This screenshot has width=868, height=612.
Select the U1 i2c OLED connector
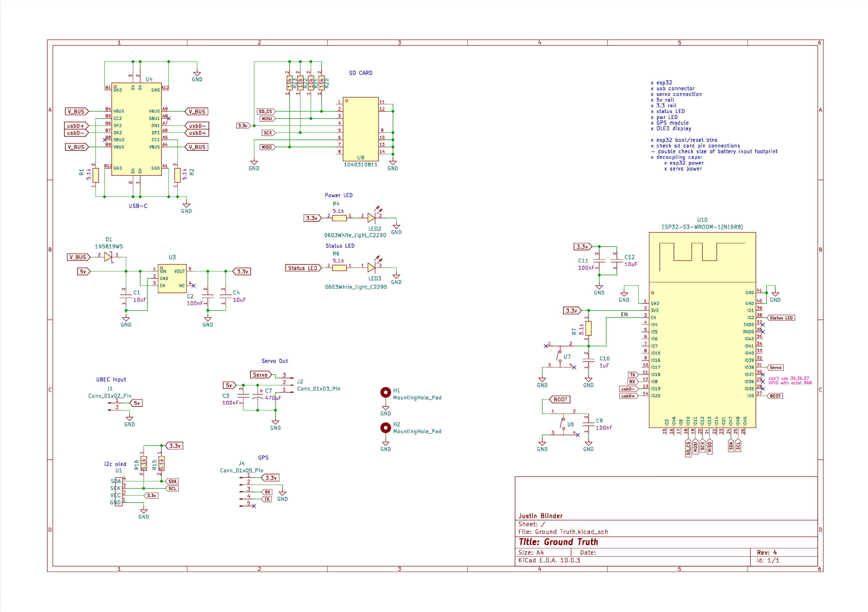119,492
